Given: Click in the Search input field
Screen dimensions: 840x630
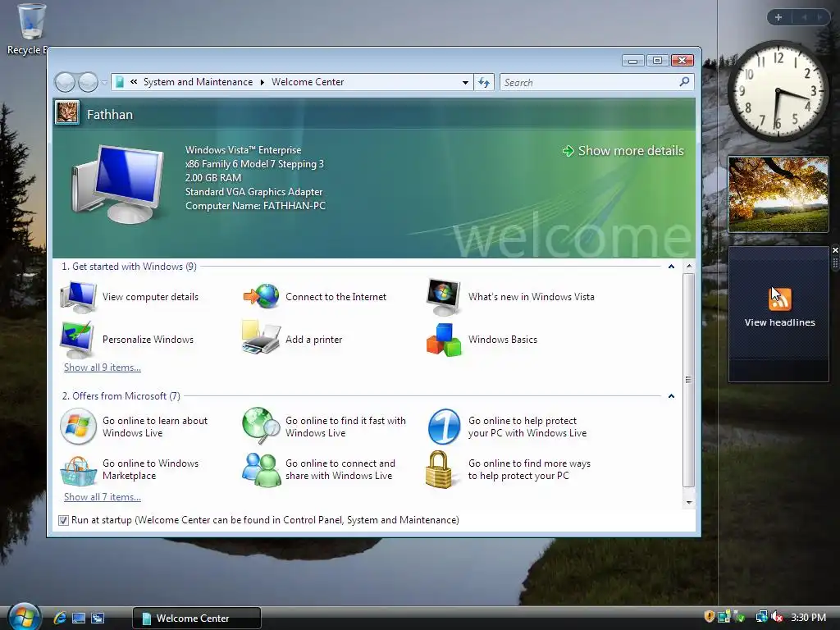Looking at the screenshot, I should click(x=589, y=82).
